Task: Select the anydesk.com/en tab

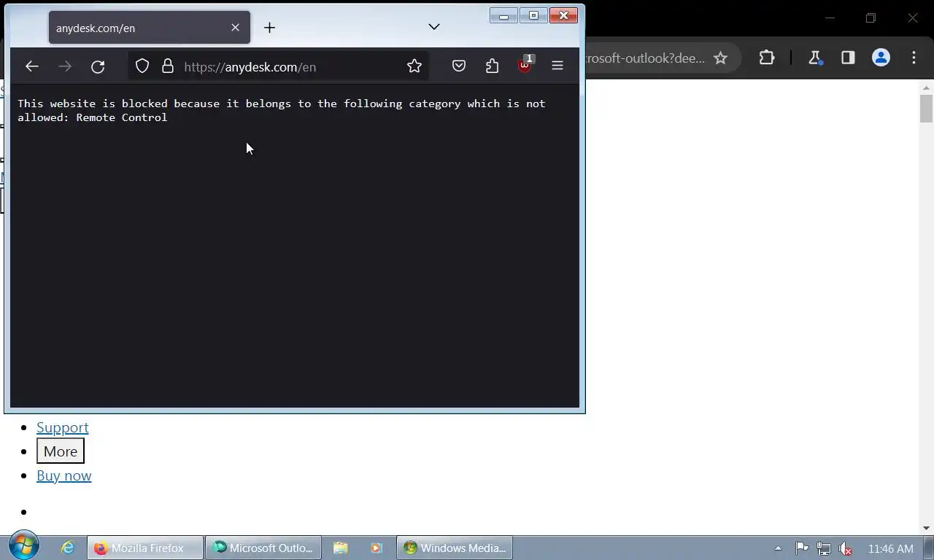Action: (x=150, y=28)
